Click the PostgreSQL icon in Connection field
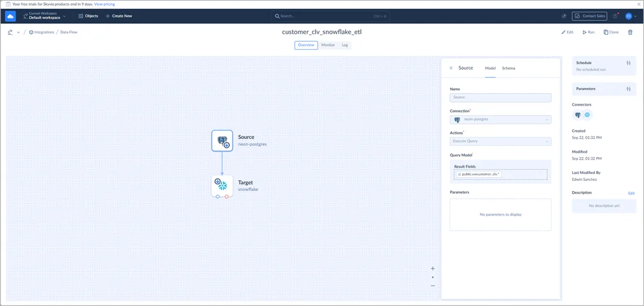The width and height of the screenshot is (644, 306). click(x=457, y=119)
